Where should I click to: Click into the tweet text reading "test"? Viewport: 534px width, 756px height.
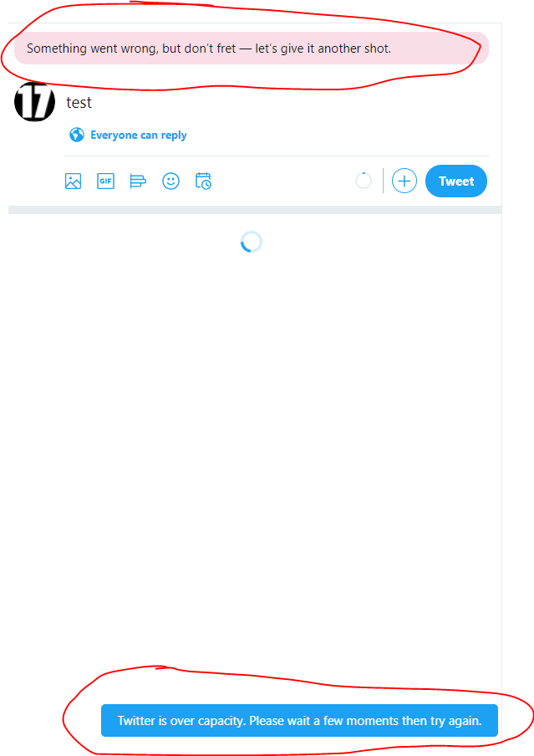coord(79,103)
